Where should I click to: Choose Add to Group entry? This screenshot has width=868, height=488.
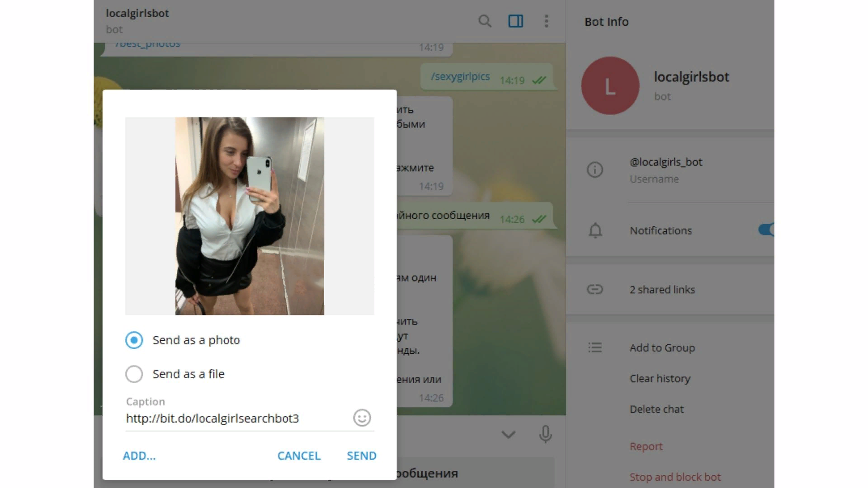click(x=662, y=348)
